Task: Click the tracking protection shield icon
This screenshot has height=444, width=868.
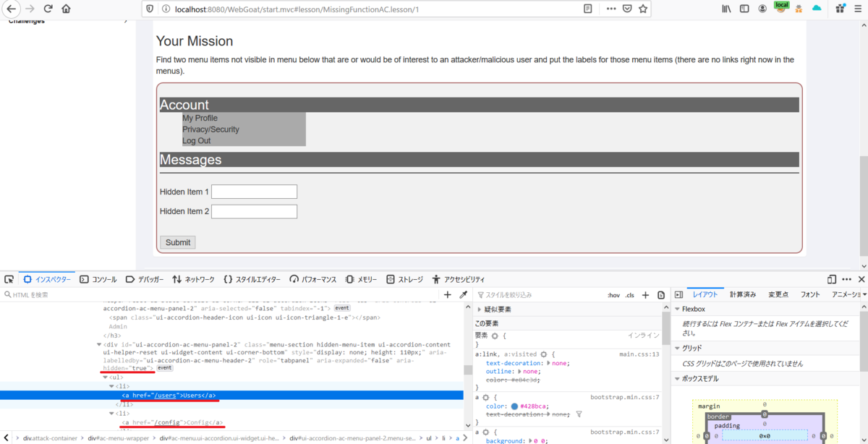Action: pos(150,9)
